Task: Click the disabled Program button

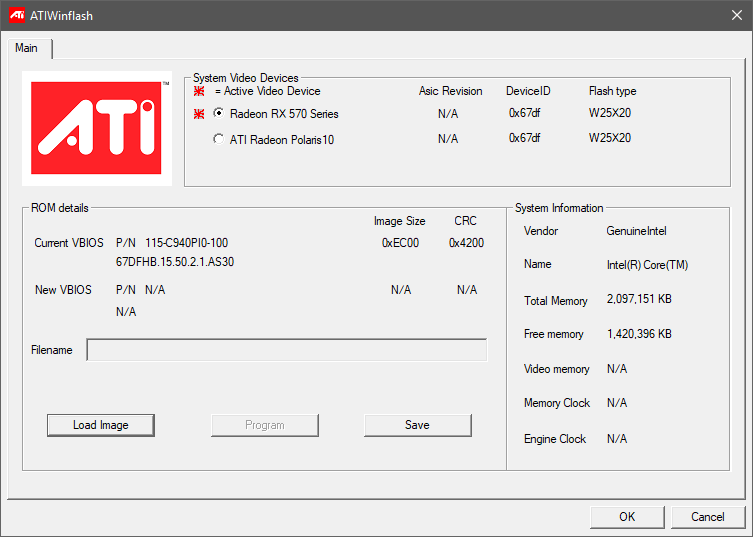Action: point(265,425)
